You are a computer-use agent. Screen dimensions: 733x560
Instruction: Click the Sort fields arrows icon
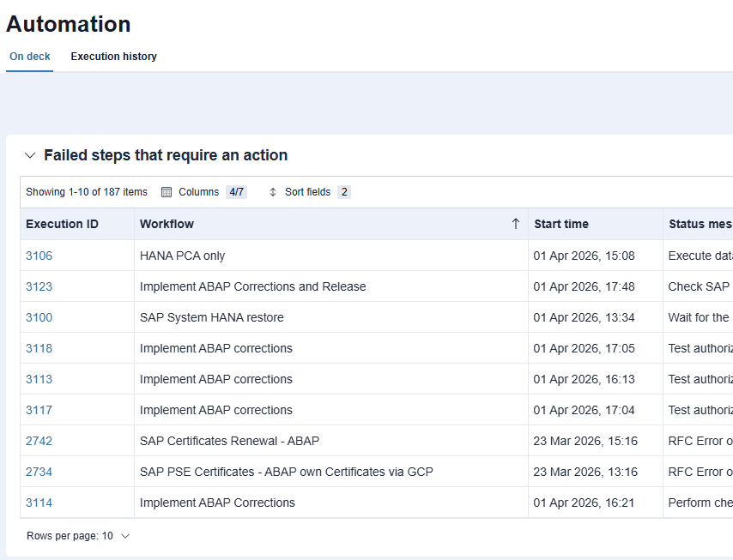tap(273, 192)
